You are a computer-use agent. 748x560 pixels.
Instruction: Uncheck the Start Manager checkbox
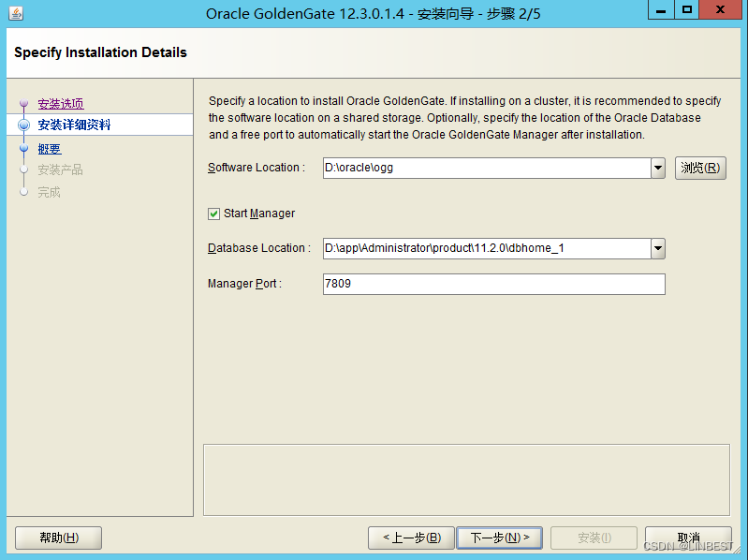(213, 214)
